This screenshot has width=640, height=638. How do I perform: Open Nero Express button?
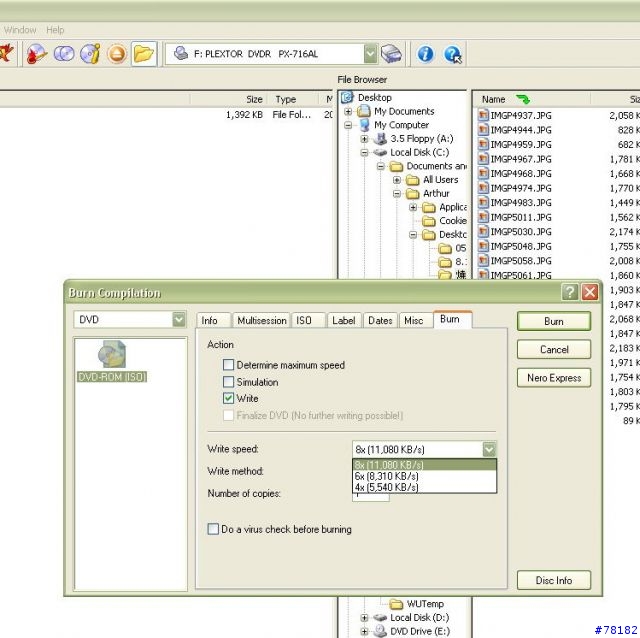(553, 378)
